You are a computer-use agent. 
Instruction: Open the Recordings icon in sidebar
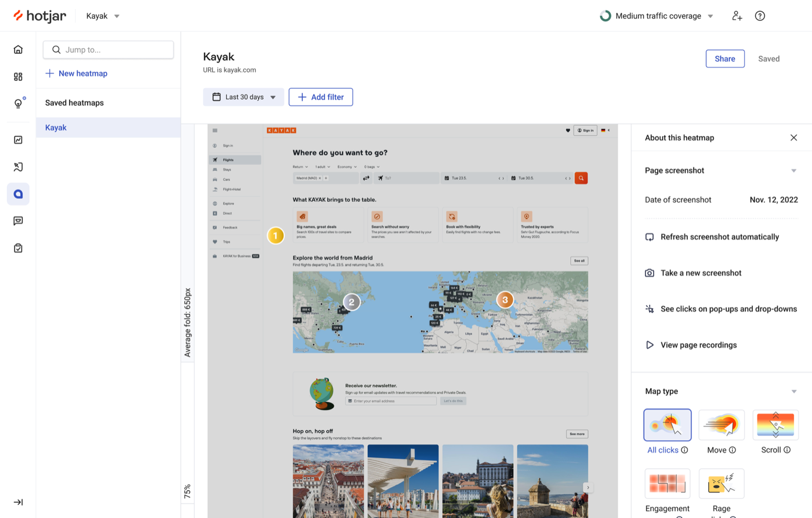pos(18,167)
